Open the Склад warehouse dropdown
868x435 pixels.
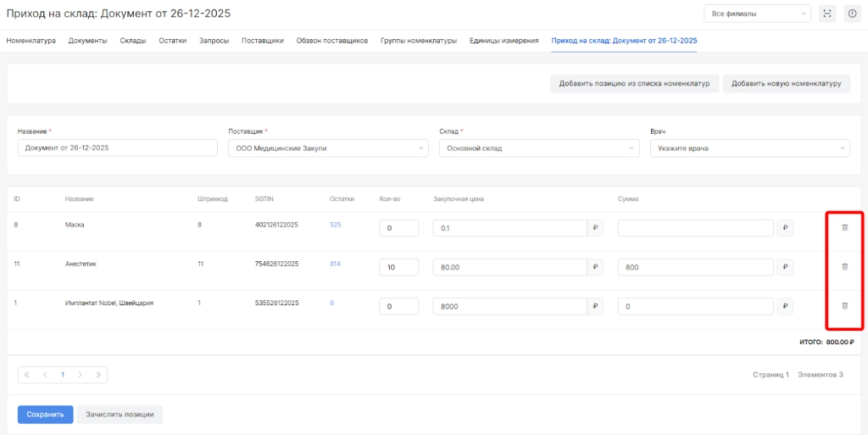click(x=538, y=148)
